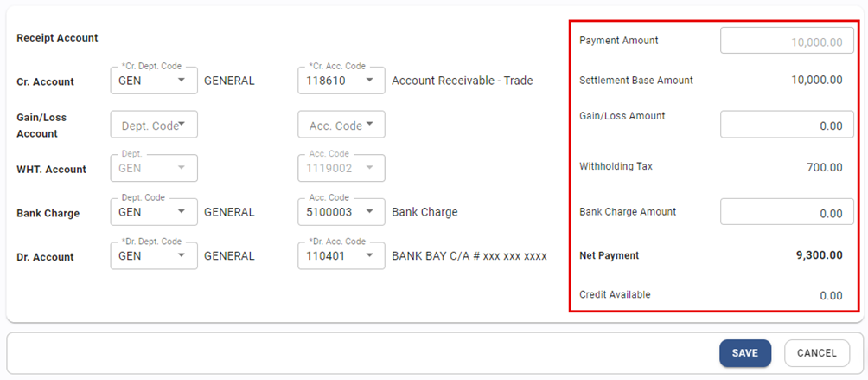The image size is (868, 380).
Task: Click the Settlement Base Amount value
Action: click(817, 81)
